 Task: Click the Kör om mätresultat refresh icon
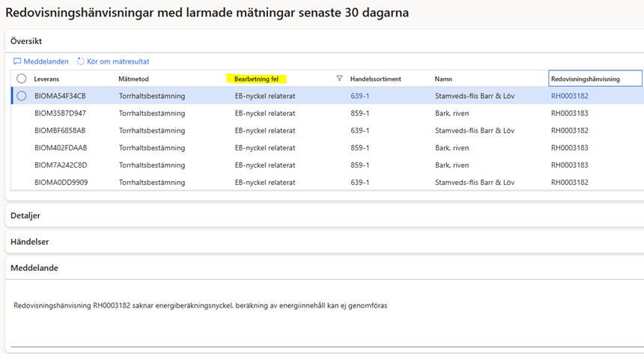point(81,61)
